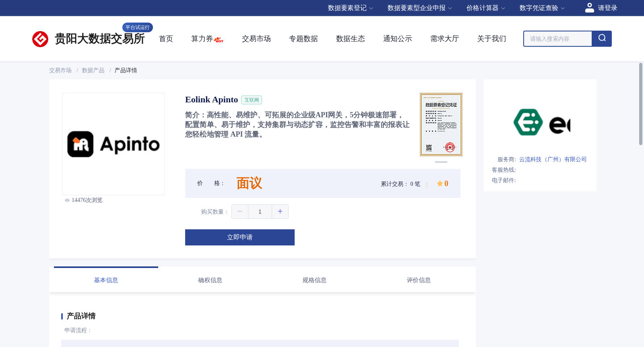The height and width of the screenshot is (347, 644).
Task: Open 关于我们 navigation item
Action: [x=492, y=39]
